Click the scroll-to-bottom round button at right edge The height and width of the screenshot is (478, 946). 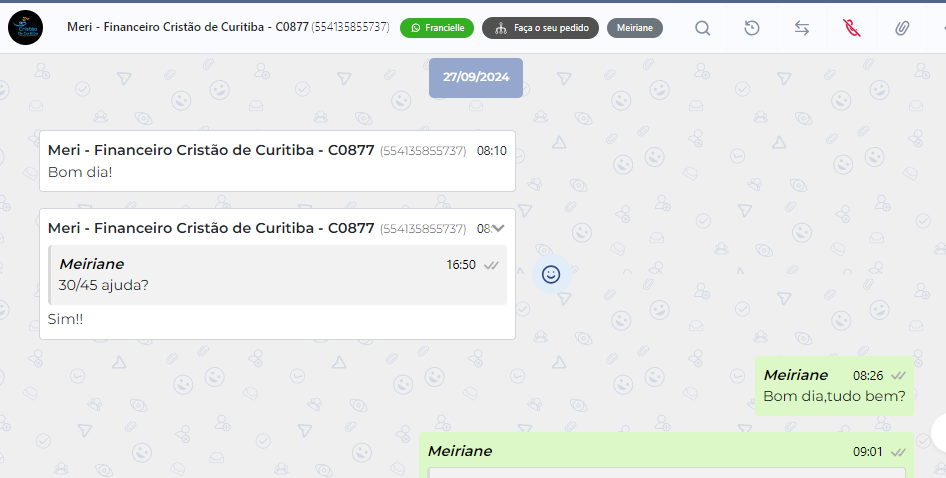[x=939, y=433]
